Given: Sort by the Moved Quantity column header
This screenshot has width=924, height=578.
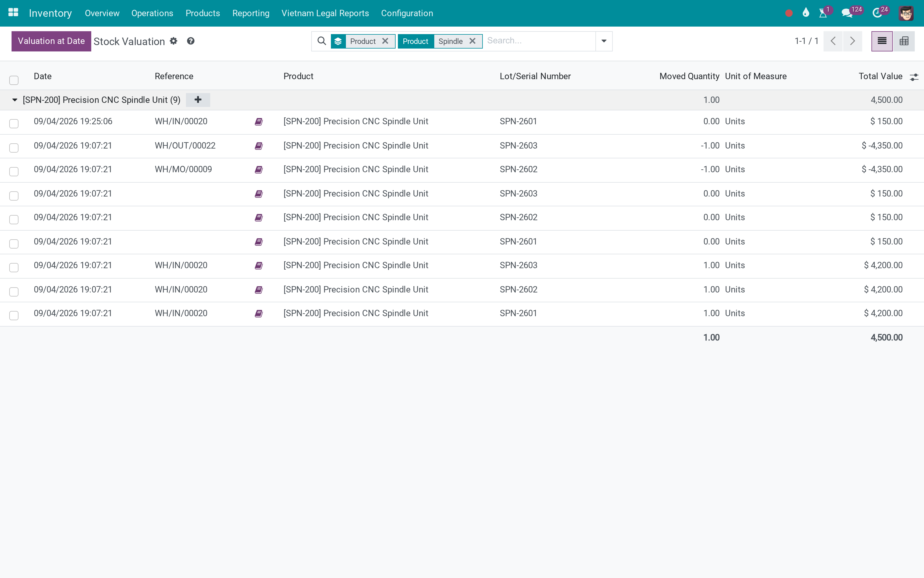Looking at the screenshot, I should [x=689, y=76].
